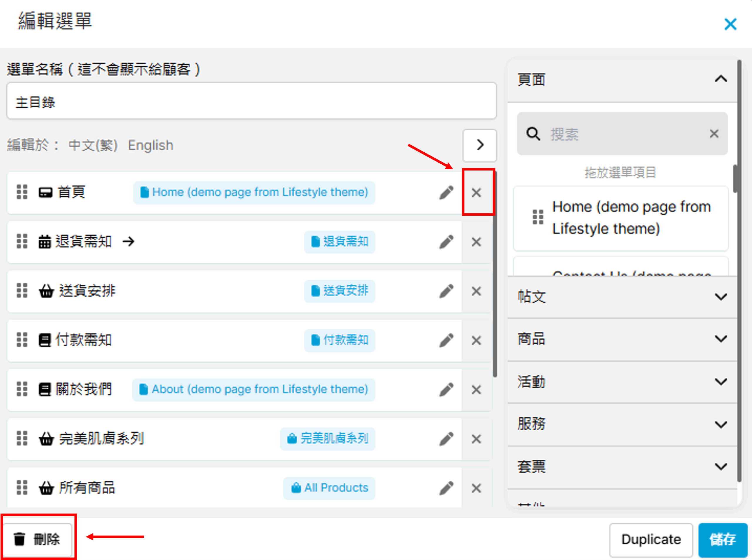Click the pencil edit icon for 首頁

(x=446, y=193)
